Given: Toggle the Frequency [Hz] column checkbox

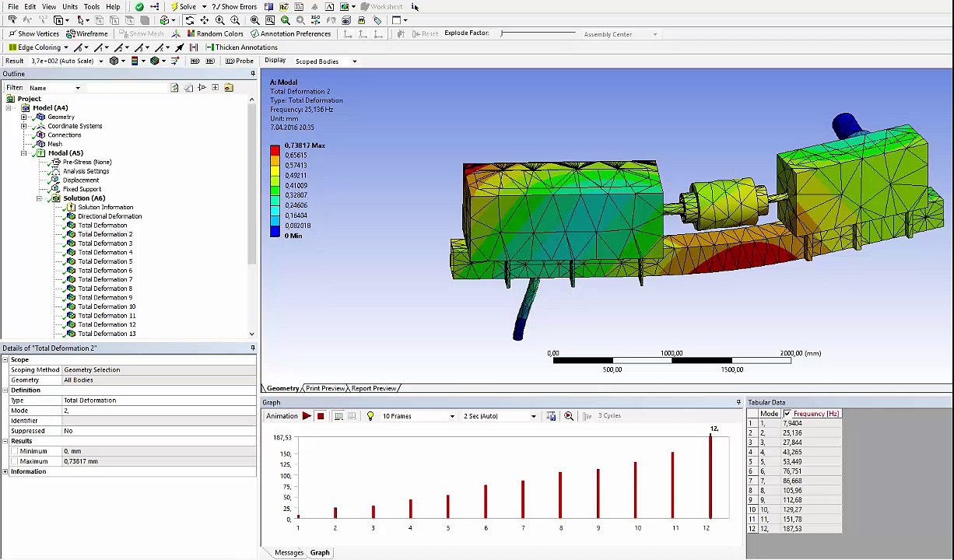Looking at the screenshot, I should coord(787,414).
